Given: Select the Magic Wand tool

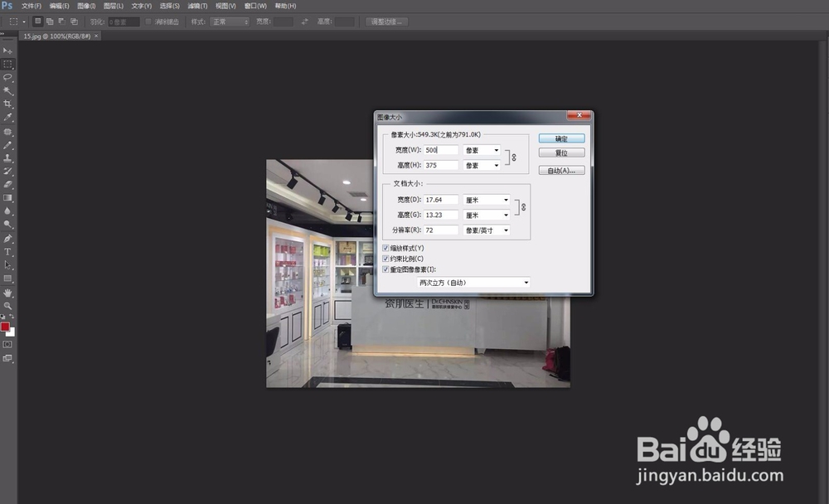Looking at the screenshot, I should pyautogui.click(x=7, y=90).
